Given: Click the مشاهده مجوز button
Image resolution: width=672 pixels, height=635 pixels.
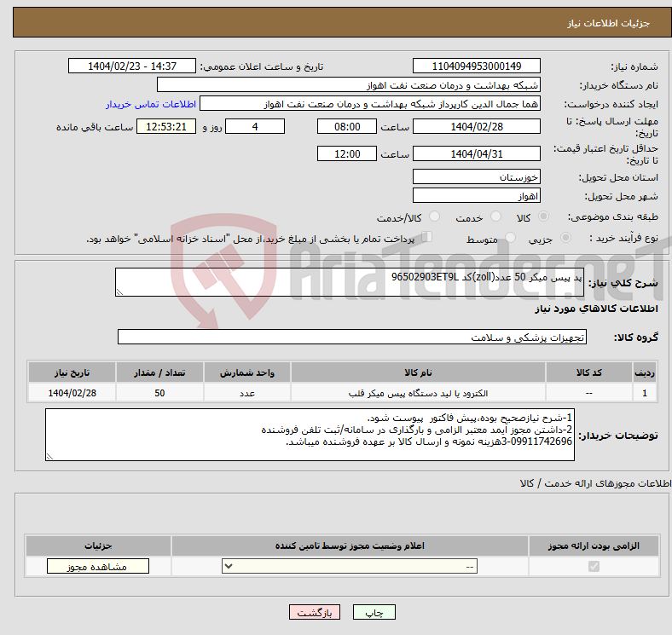Looking at the screenshot, I should click(x=98, y=567).
